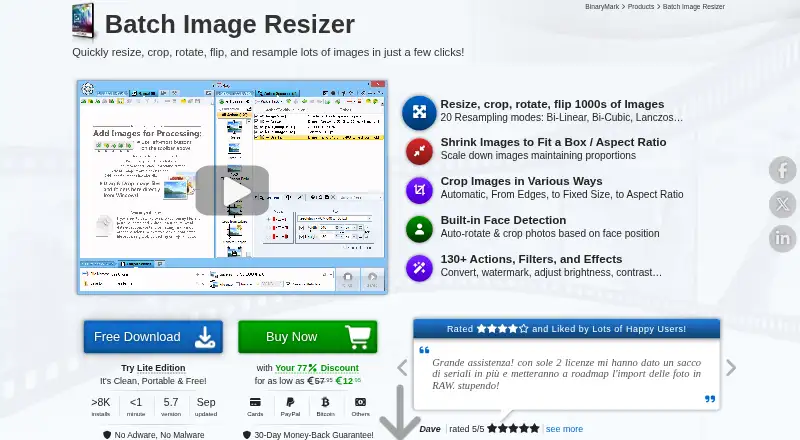Click the Rated stars banner header

point(566,329)
